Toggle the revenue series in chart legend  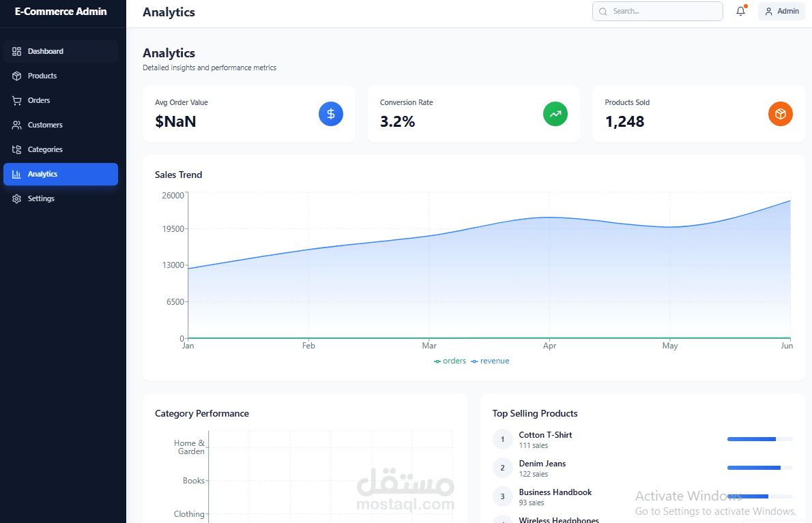(x=490, y=361)
